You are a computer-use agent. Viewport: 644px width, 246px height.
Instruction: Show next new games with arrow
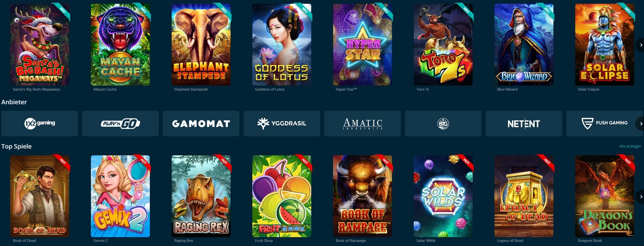[x=641, y=45]
